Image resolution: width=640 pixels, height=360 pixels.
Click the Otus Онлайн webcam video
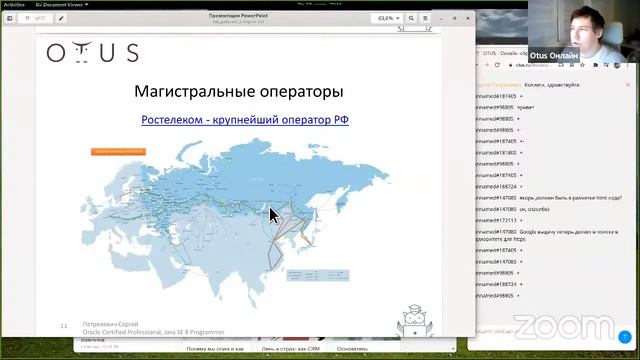(x=584, y=31)
